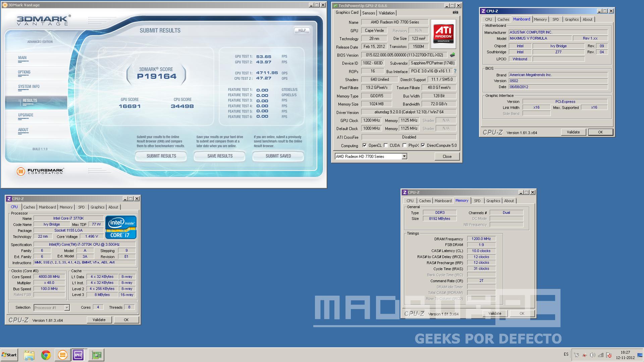
Task: Open About in 3DMark sidebar
Action: click(x=23, y=130)
